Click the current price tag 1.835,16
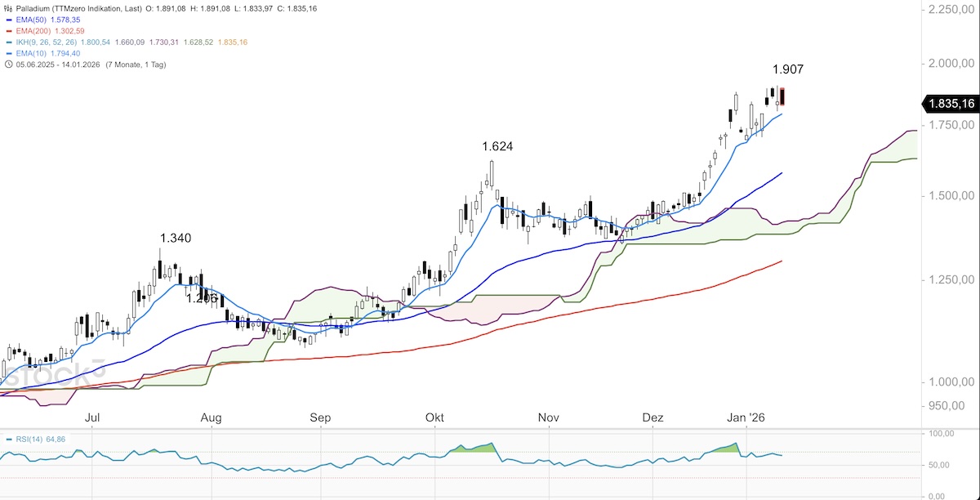 click(x=951, y=104)
